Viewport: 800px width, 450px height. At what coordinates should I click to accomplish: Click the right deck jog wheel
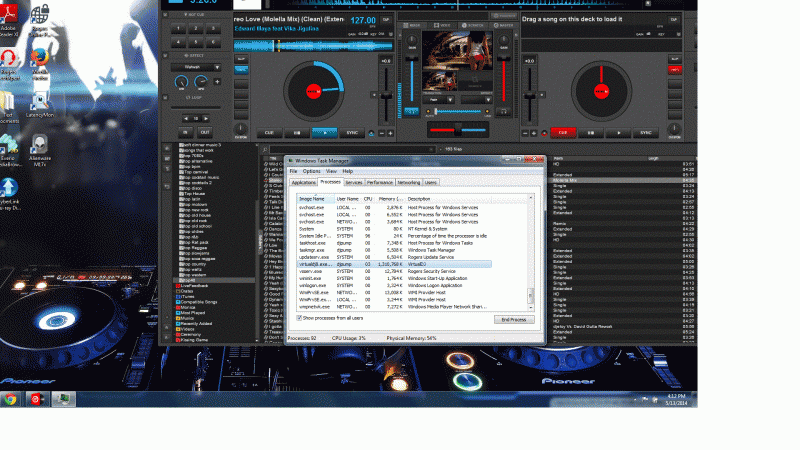coord(601,91)
